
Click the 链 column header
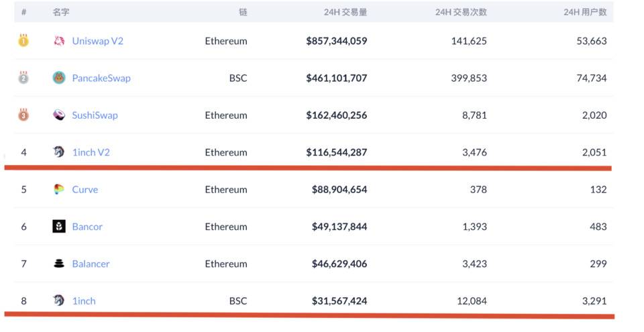click(x=242, y=12)
